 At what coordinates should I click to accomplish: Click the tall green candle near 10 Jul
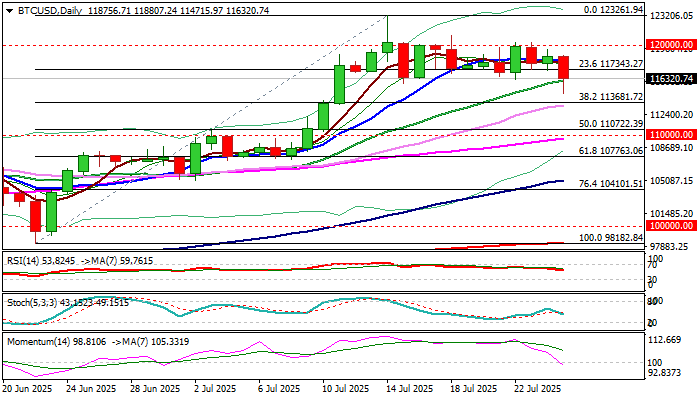[x=339, y=84]
